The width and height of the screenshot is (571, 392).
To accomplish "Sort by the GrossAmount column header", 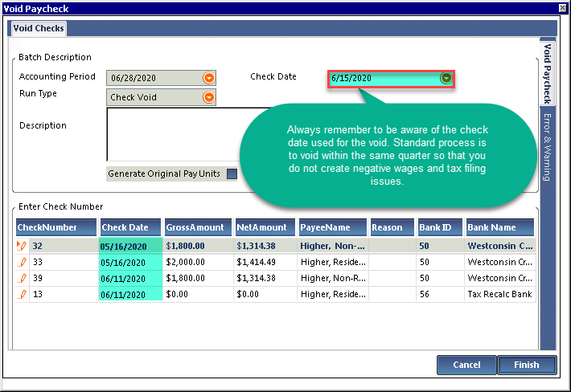I will pyautogui.click(x=195, y=227).
